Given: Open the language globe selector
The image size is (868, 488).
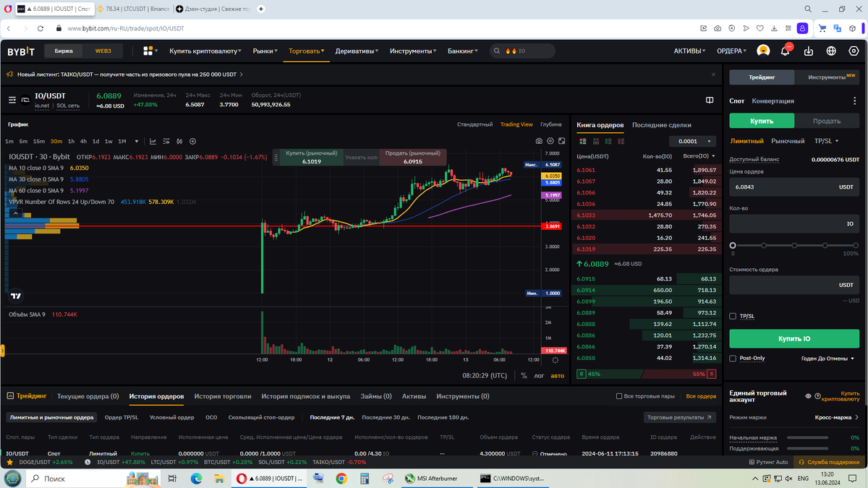Looking at the screenshot, I should pos(832,51).
